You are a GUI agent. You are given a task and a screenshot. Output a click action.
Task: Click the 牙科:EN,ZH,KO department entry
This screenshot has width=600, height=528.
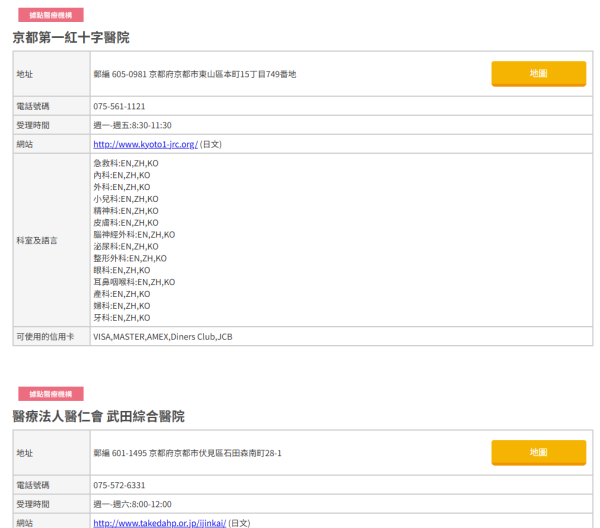(121, 317)
